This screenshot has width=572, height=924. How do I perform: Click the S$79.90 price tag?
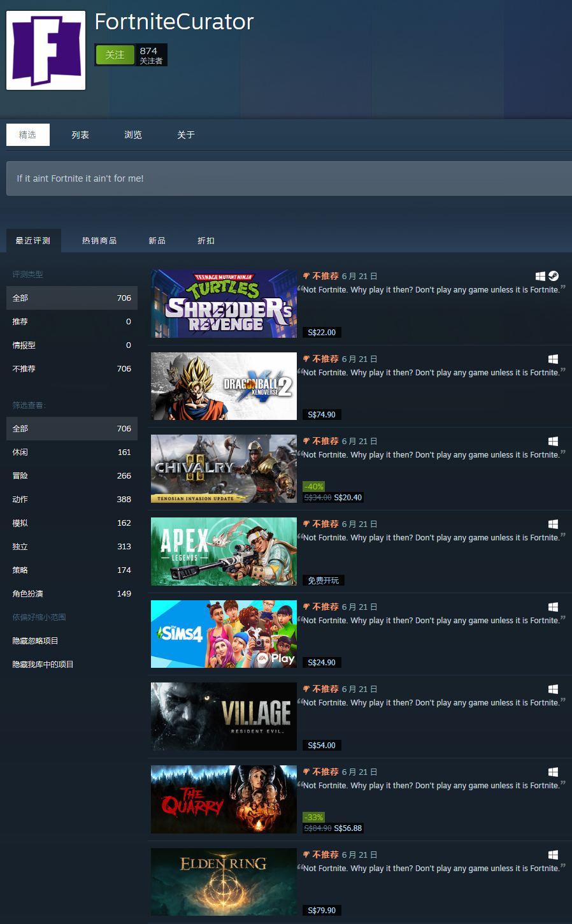pyautogui.click(x=322, y=910)
